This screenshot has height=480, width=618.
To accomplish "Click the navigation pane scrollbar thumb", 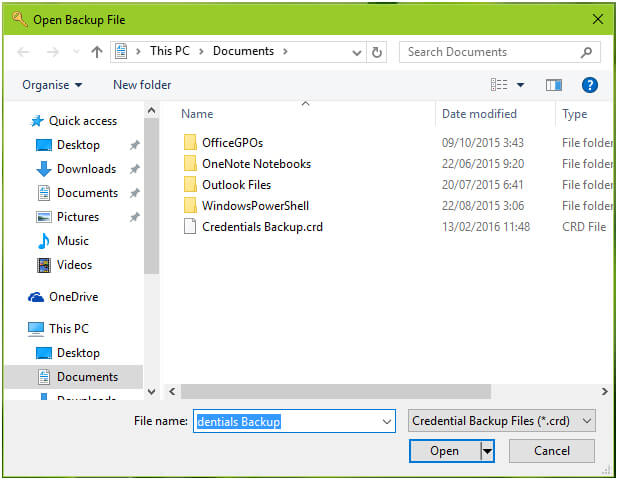I will [x=151, y=196].
